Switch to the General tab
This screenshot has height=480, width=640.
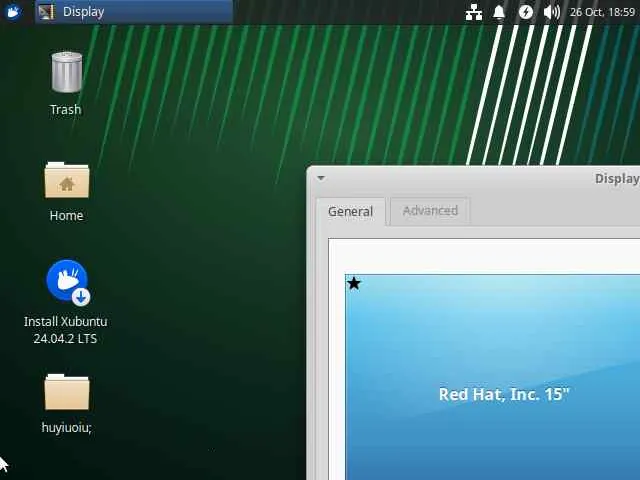[351, 211]
